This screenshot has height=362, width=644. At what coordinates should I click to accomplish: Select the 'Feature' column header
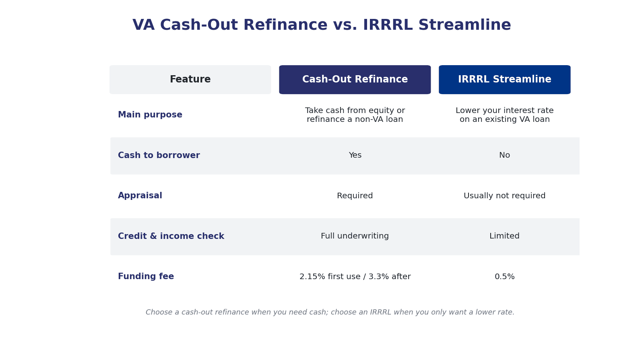click(190, 80)
